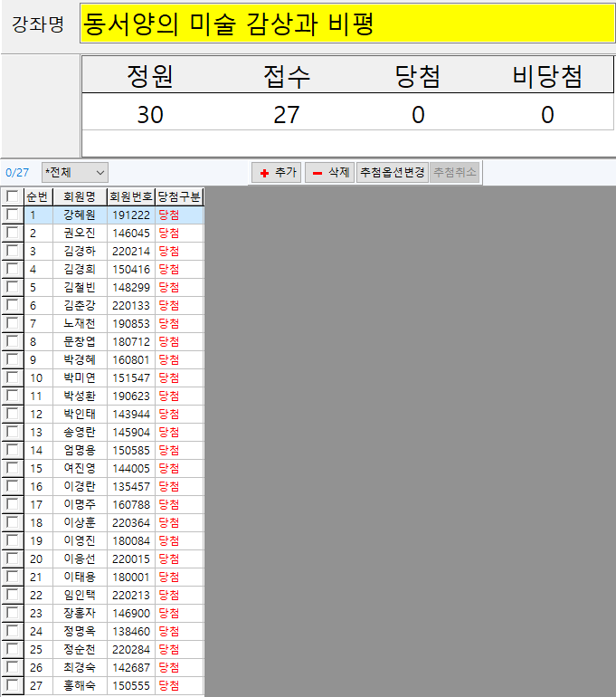Screen dimensions: 616x697
Task: Click member number 220015
Action: point(131,559)
